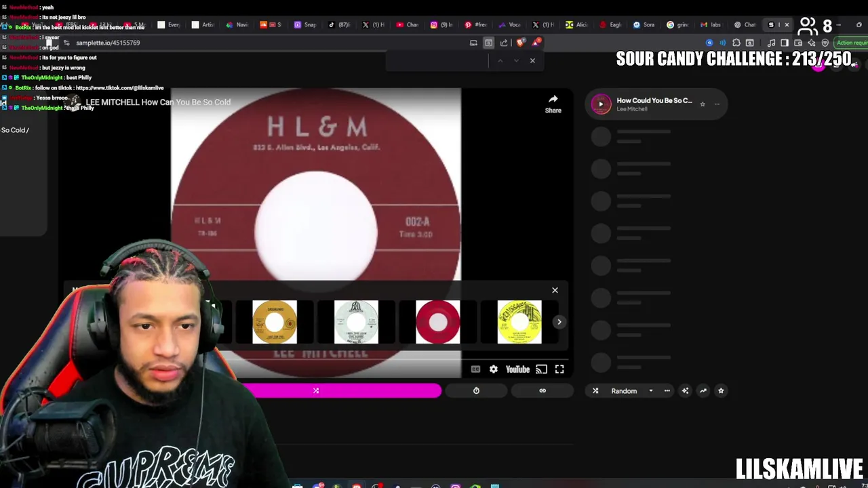868x488 pixels.
Task: Click the share icon in address bar
Action: 504,43
